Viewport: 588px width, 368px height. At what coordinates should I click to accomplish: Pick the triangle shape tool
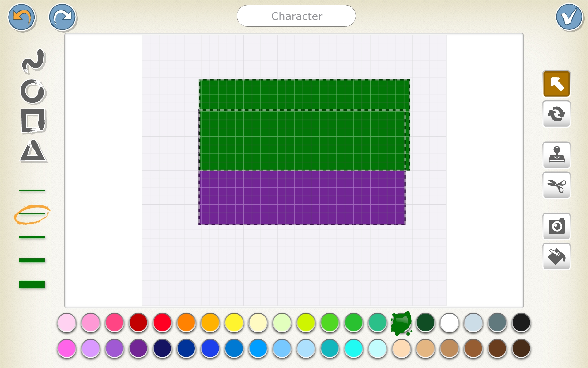(x=34, y=150)
